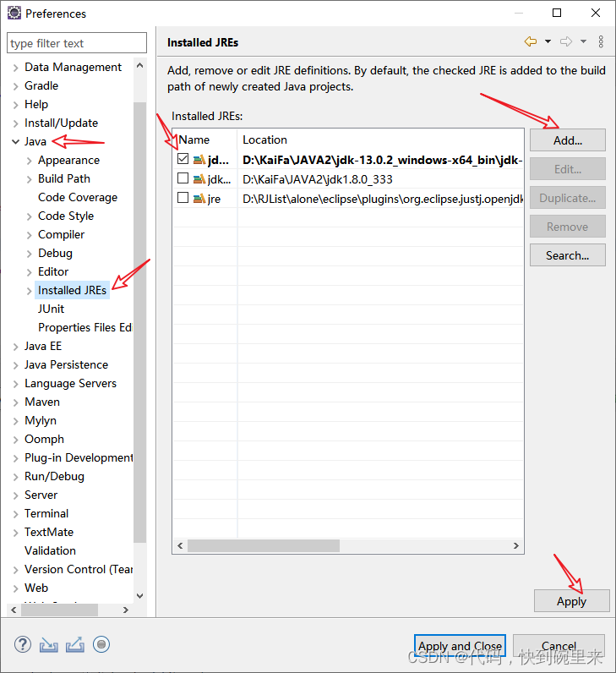This screenshot has width=616, height=673.
Task: Expand the Maven tree node
Action: pyautogui.click(x=15, y=402)
